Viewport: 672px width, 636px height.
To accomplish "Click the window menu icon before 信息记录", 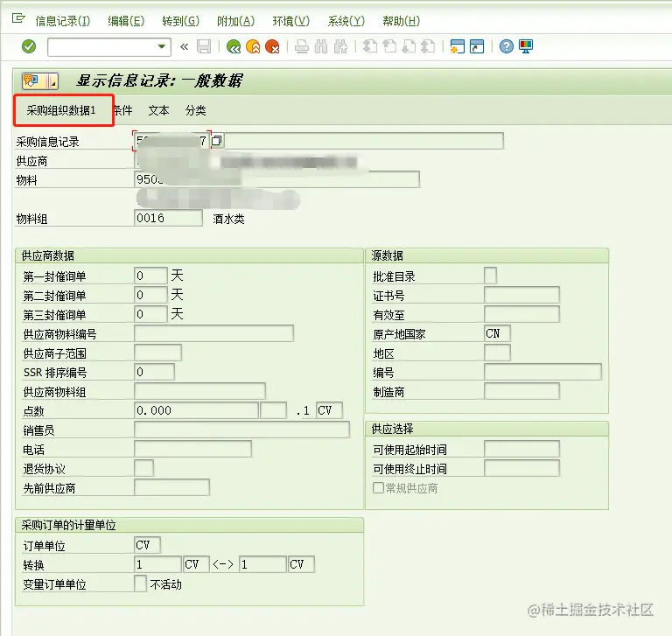I will click(18, 18).
